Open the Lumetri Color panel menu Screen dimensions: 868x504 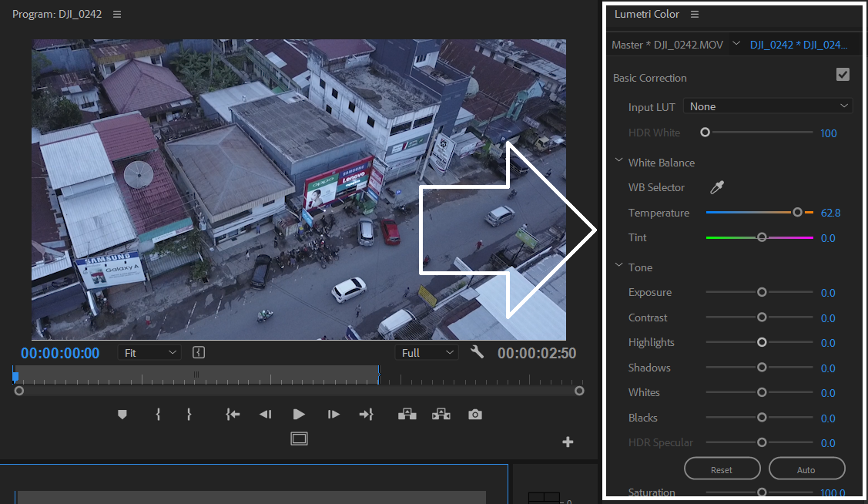coord(694,14)
